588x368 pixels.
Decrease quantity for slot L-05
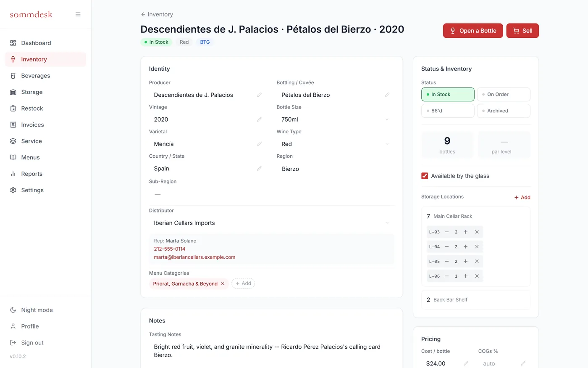(446, 262)
